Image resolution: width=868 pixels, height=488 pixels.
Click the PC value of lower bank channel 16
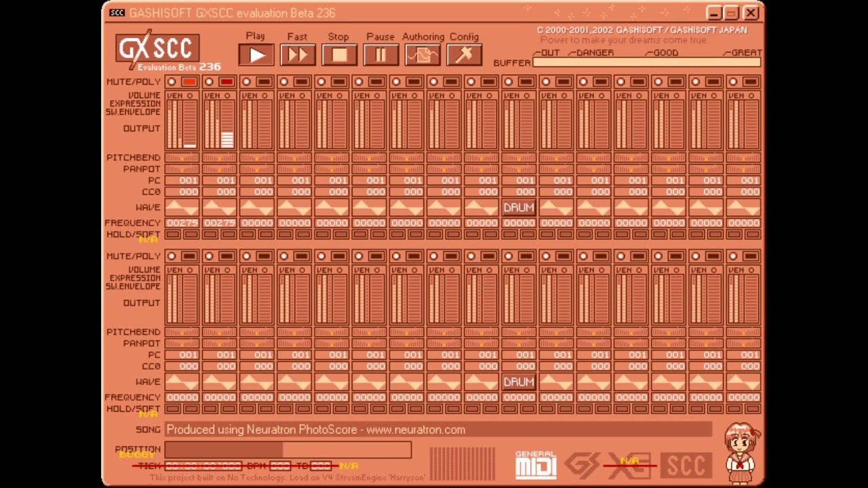click(x=743, y=354)
